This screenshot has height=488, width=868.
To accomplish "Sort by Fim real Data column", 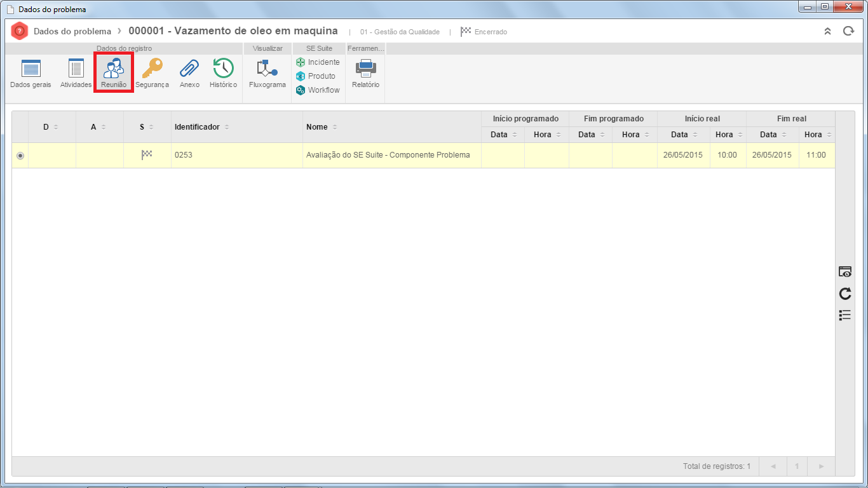I will tap(773, 135).
